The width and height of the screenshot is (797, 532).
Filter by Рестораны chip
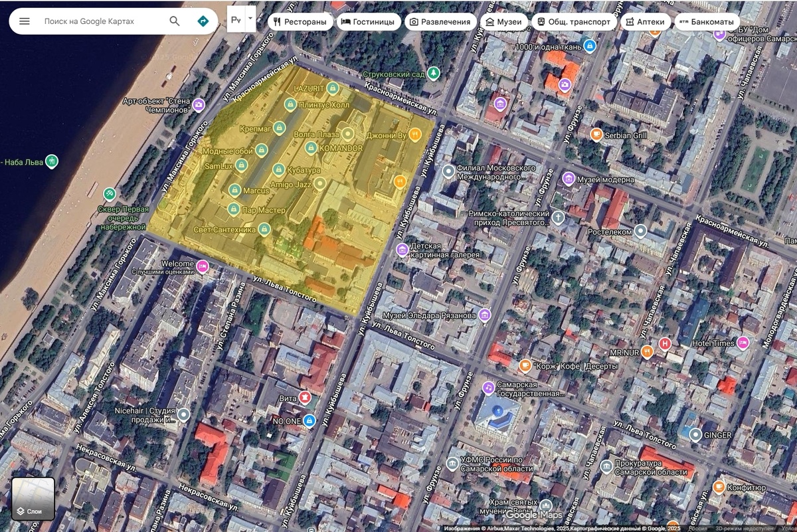(299, 21)
